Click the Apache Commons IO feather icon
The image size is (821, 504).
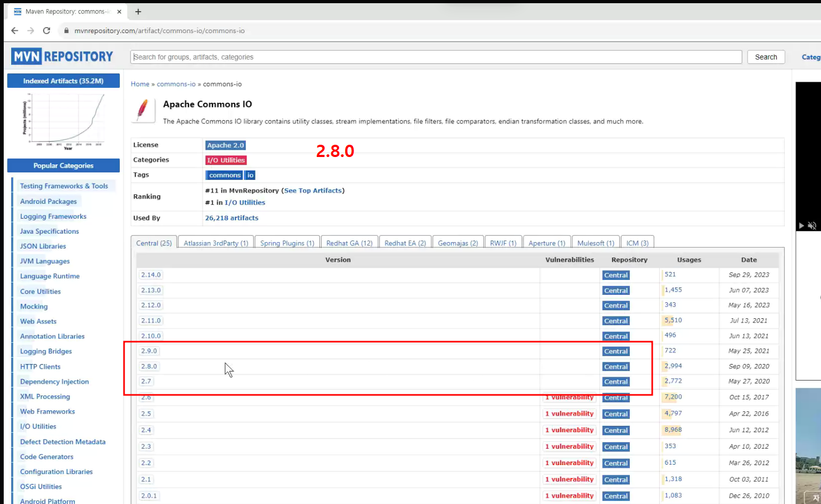[143, 110]
